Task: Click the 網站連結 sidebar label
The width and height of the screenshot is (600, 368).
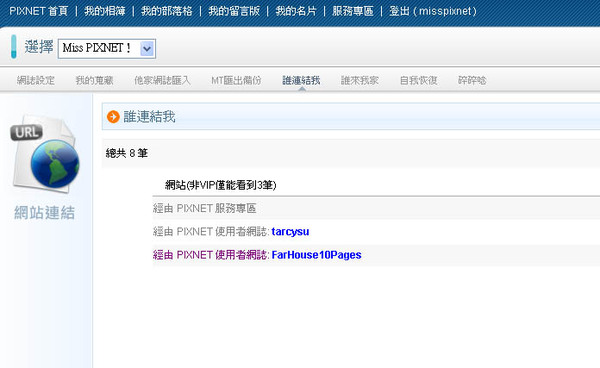Action: pos(45,213)
